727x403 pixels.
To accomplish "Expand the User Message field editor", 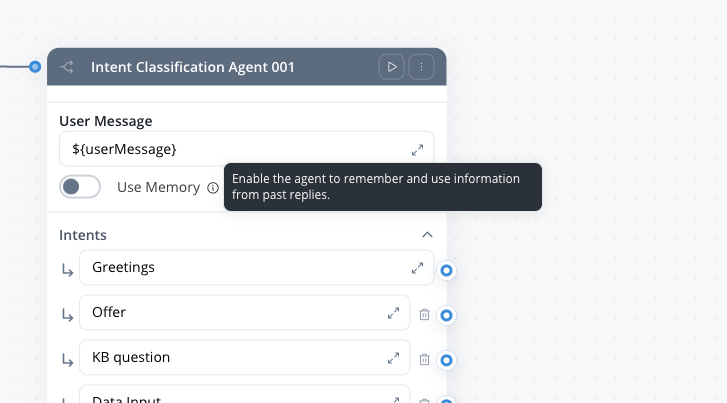I will click(417, 150).
